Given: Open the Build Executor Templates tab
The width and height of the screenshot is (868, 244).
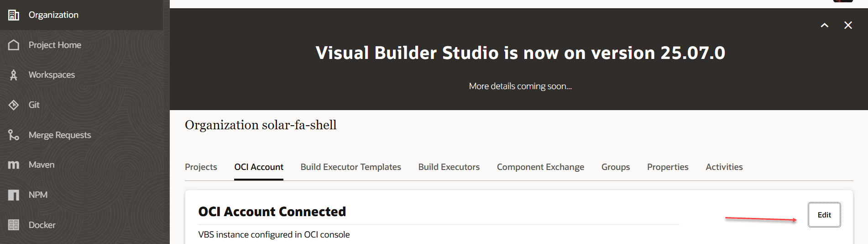Looking at the screenshot, I should 350,167.
